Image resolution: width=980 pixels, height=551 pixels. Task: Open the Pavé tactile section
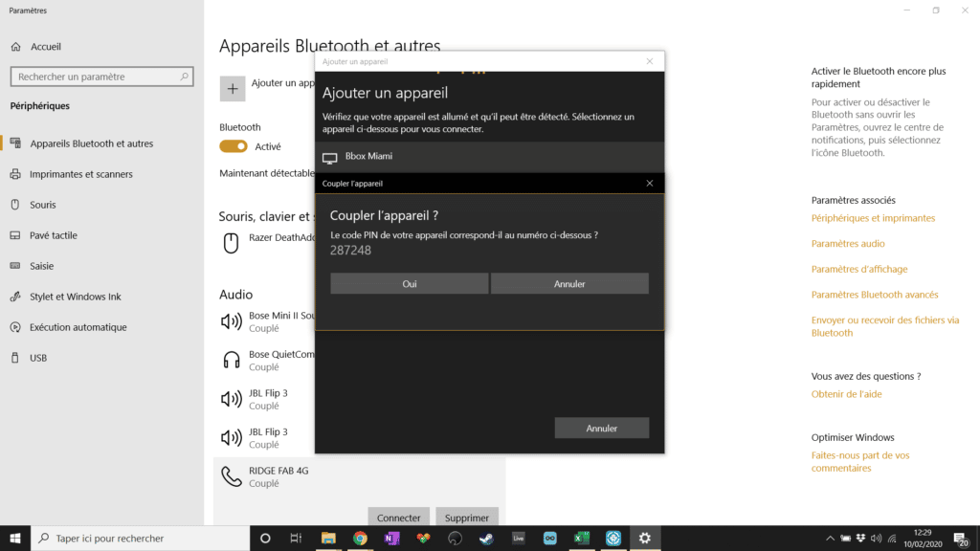[53, 235]
